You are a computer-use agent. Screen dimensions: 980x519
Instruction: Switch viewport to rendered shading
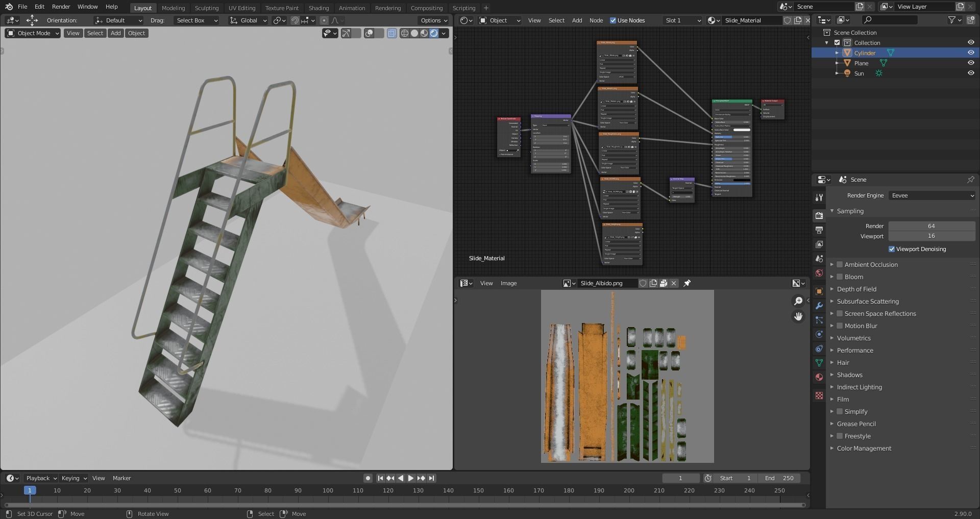tap(434, 33)
